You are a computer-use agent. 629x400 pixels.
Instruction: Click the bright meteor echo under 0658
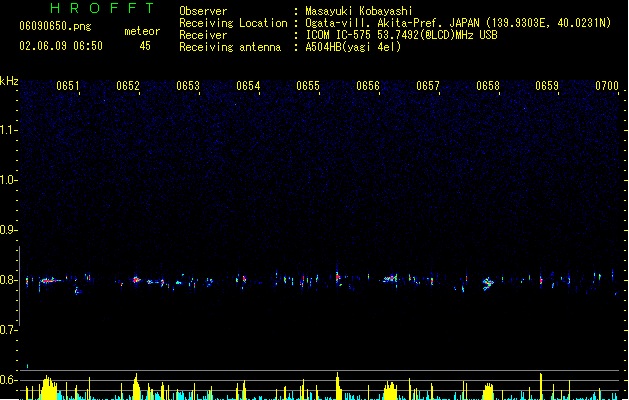(488, 283)
